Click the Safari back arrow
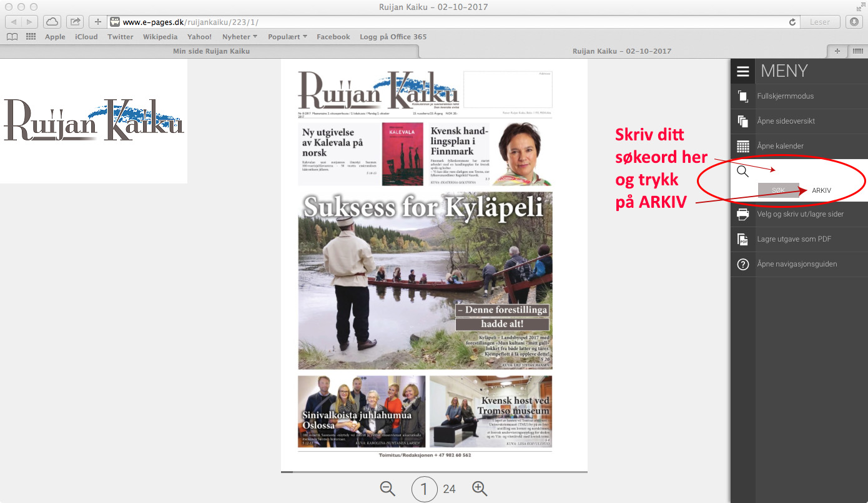This screenshot has width=868, height=503. pyautogui.click(x=13, y=22)
